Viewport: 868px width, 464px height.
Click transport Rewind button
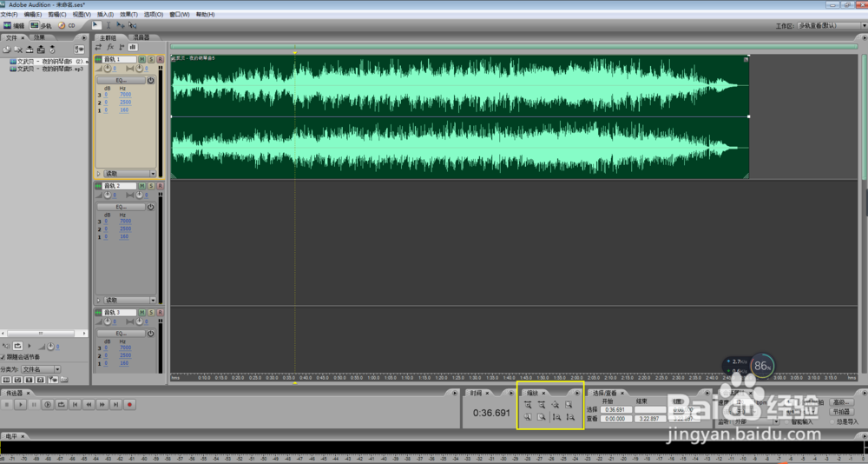(89, 405)
